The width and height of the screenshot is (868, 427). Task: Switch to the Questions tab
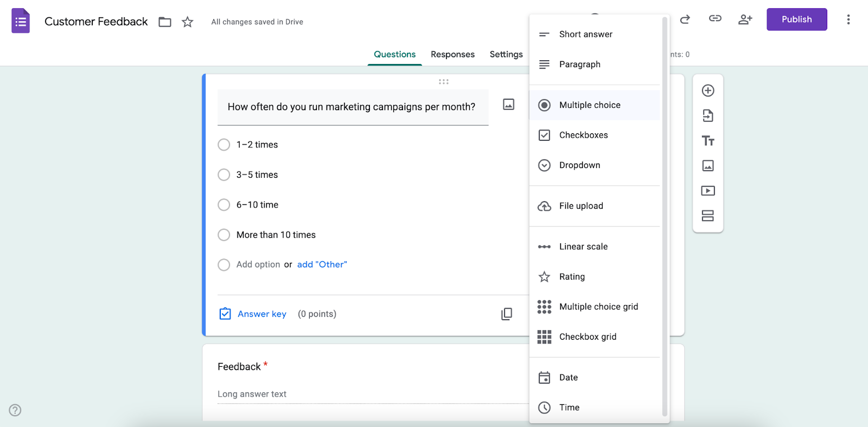(394, 54)
